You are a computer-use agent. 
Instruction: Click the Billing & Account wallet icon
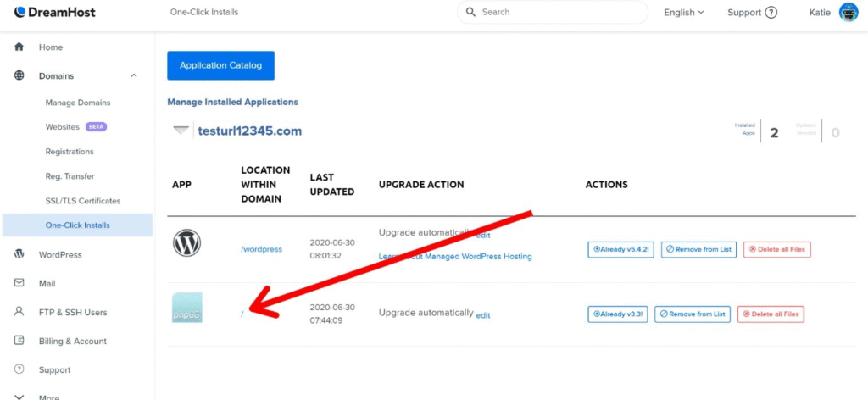click(19, 341)
